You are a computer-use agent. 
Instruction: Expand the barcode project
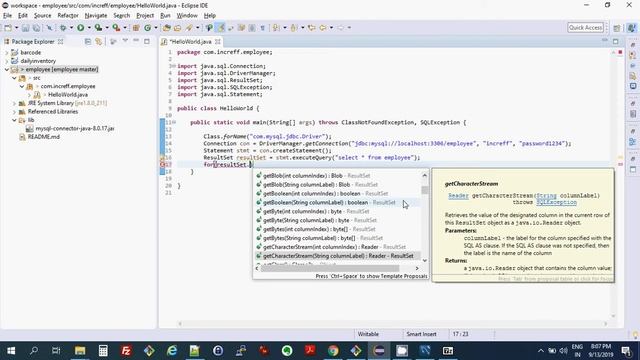tap(7, 52)
